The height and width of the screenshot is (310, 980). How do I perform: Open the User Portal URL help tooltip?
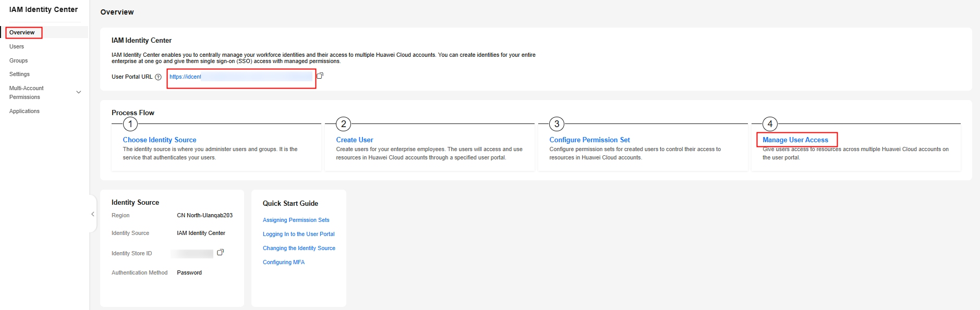click(158, 77)
